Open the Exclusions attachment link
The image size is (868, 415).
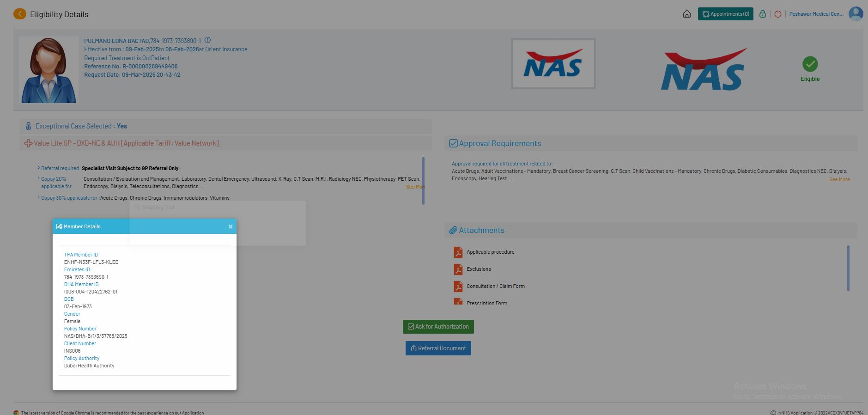[x=479, y=269]
